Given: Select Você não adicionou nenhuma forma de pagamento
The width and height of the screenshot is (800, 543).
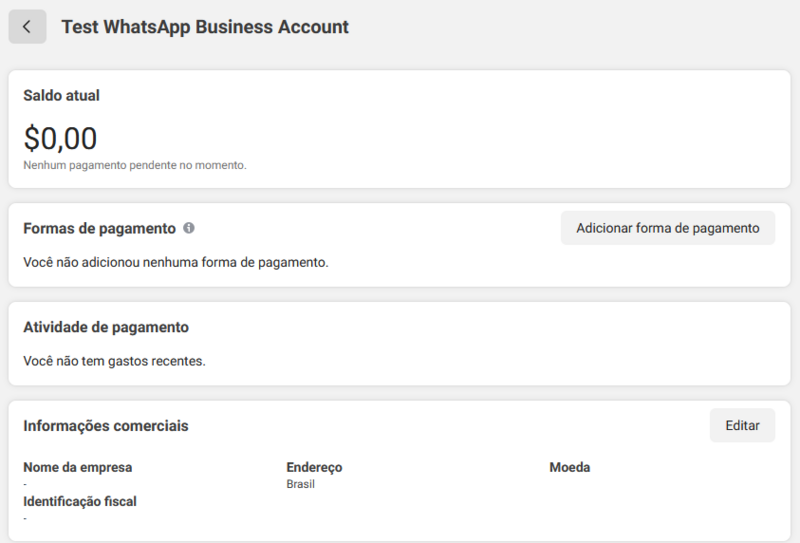Looking at the screenshot, I should [176, 262].
